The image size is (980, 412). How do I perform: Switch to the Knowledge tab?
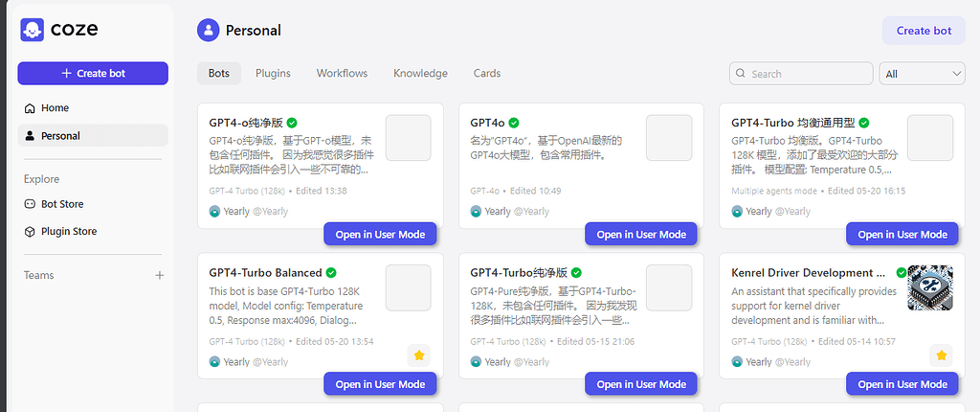point(421,73)
